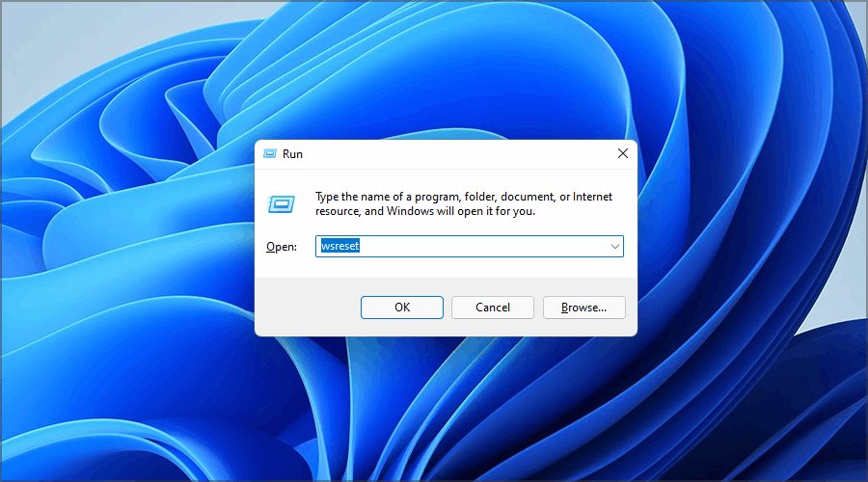
Task: Click the Run icon in title bar
Action: point(270,154)
